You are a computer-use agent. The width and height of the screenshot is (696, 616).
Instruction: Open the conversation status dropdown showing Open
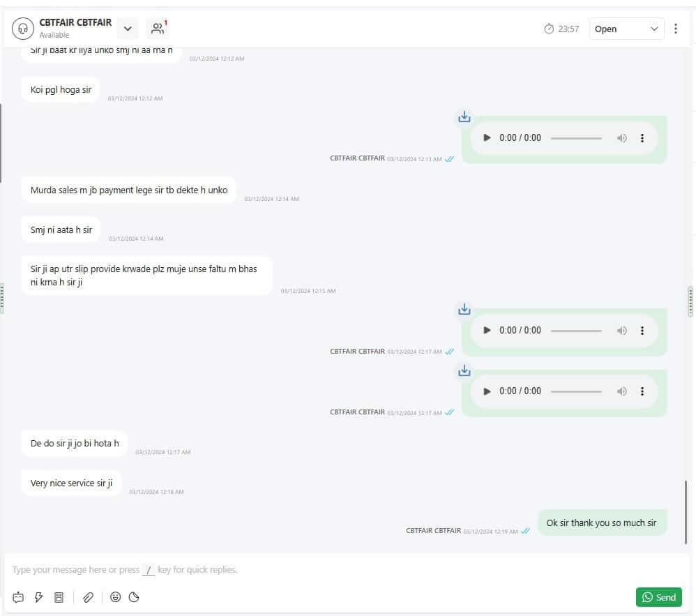[626, 29]
